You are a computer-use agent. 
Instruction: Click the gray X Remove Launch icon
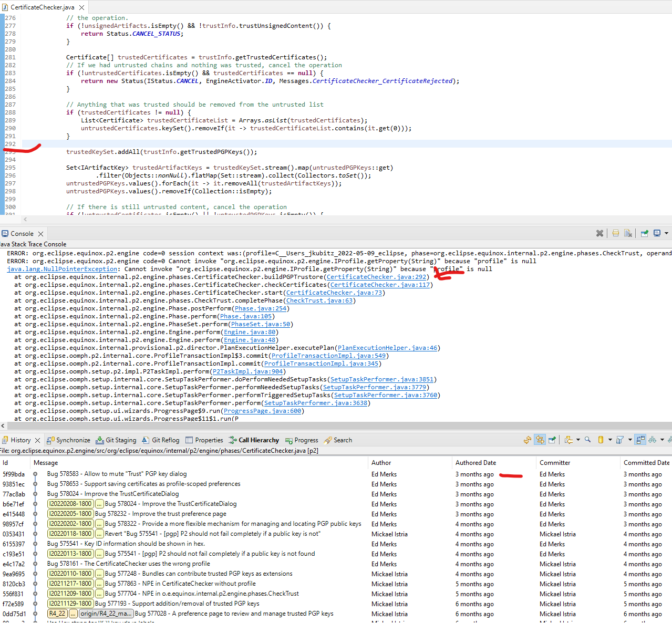(x=599, y=233)
